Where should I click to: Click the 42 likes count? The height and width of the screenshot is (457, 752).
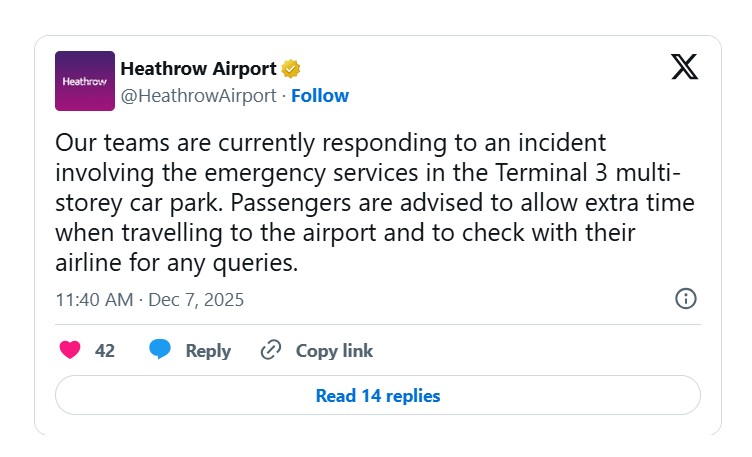(105, 351)
